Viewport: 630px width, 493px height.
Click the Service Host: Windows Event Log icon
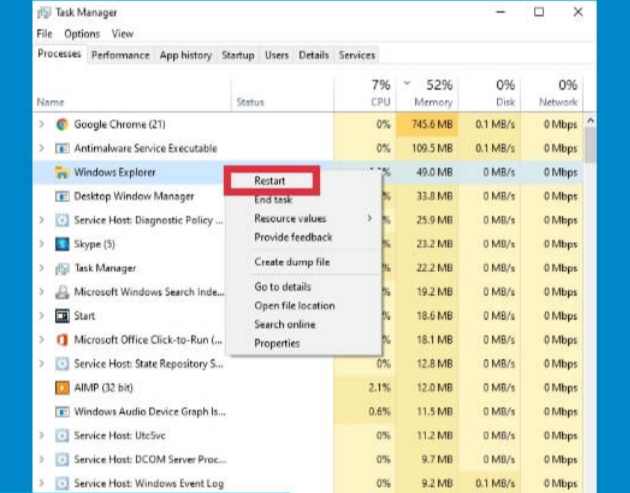coord(62,483)
